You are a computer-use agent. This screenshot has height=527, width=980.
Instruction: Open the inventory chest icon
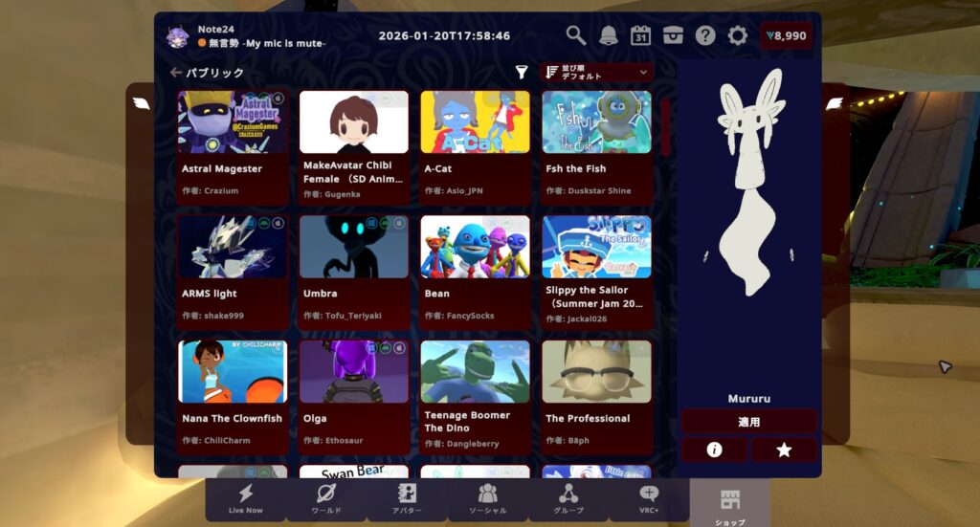(673, 35)
